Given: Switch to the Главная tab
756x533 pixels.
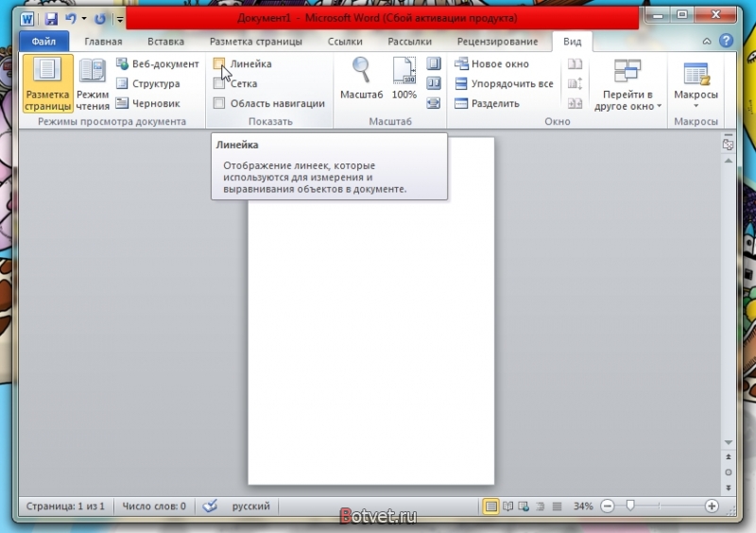Looking at the screenshot, I should [x=103, y=42].
